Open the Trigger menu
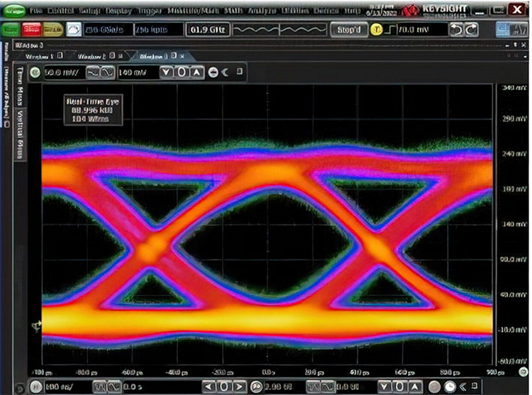The width and height of the screenshot is (532, 395). (x=150, y=11)
